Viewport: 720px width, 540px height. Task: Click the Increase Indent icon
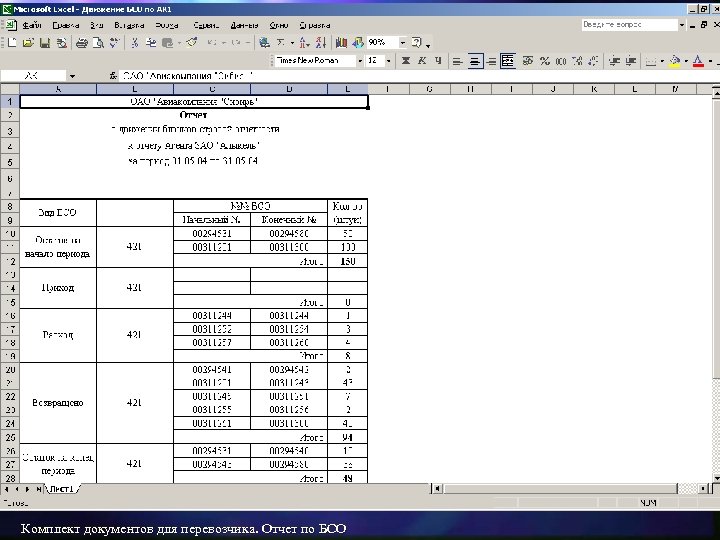pyautogui.click(x=631, y=61)
